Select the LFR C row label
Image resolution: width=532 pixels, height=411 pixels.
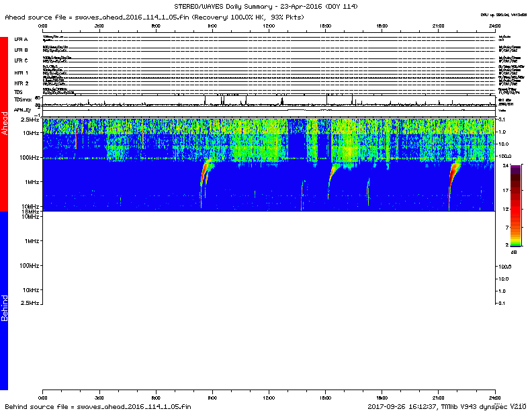(x=21, y=60)
